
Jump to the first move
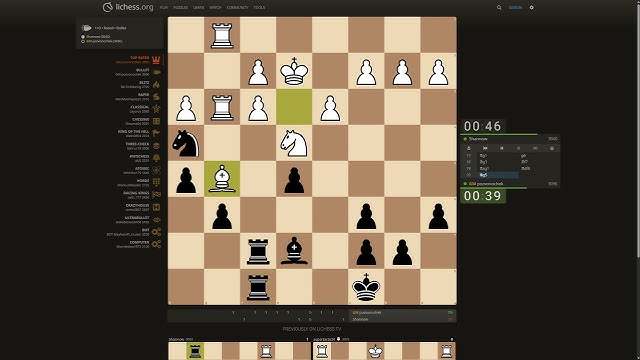click(x=485, y=148)
